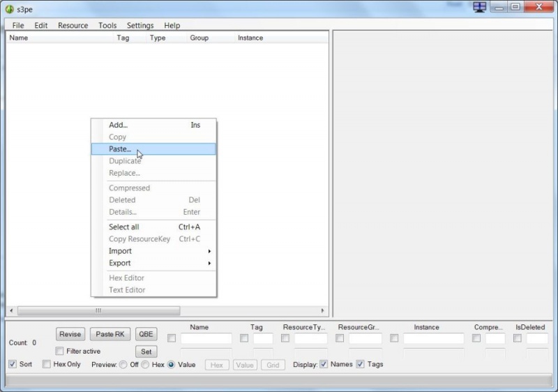Image resolution: width=558 pixels, height=392 pixels.
Task: Toggle the Display Names checkbox
Action: pos(324,364)
